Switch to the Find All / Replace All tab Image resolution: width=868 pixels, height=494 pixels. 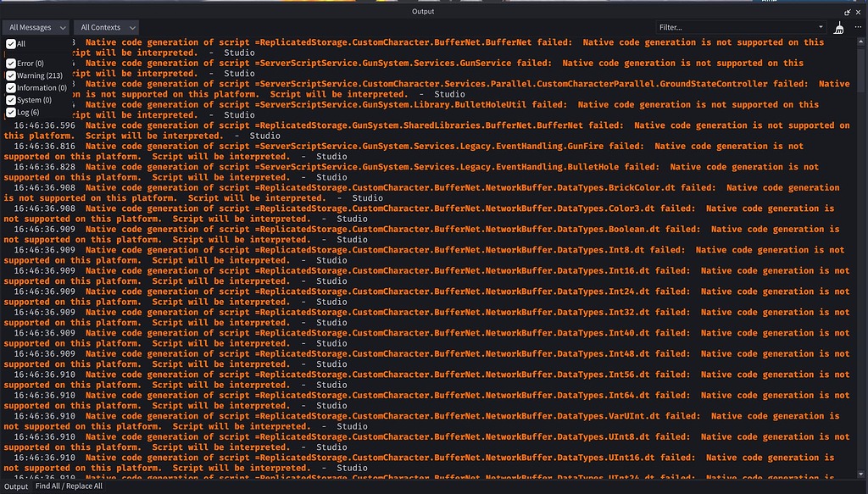(x=70, y=486)
